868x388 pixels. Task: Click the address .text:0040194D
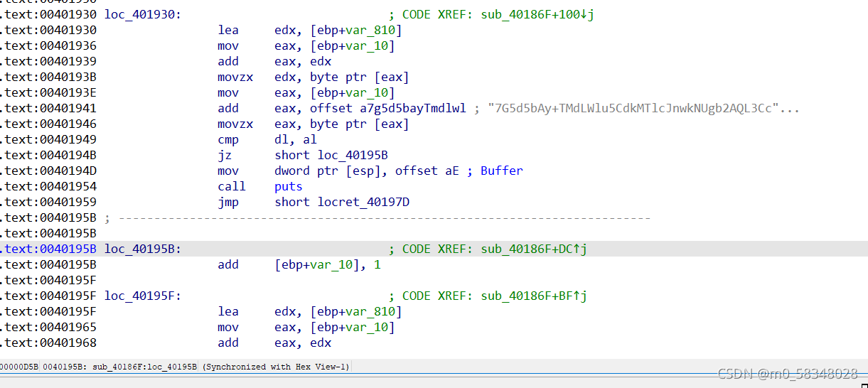click(x=48, y=171)
